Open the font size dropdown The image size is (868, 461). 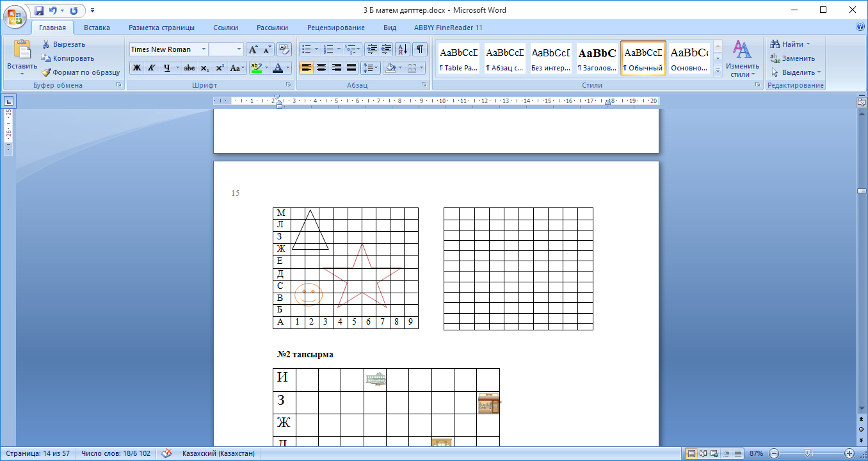click(239, 49)
